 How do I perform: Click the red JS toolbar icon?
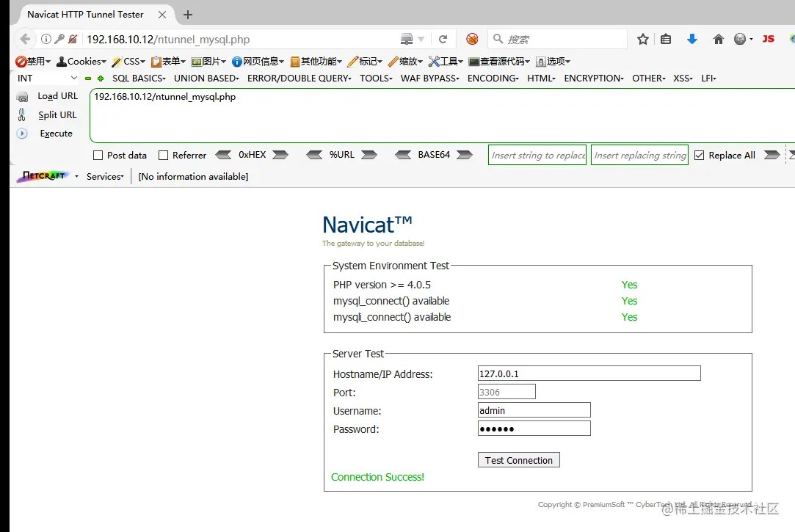click(768, 39)
